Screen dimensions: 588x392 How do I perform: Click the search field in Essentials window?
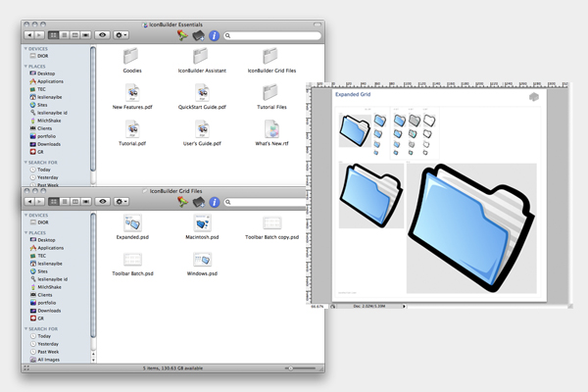(x=272, y=35)
